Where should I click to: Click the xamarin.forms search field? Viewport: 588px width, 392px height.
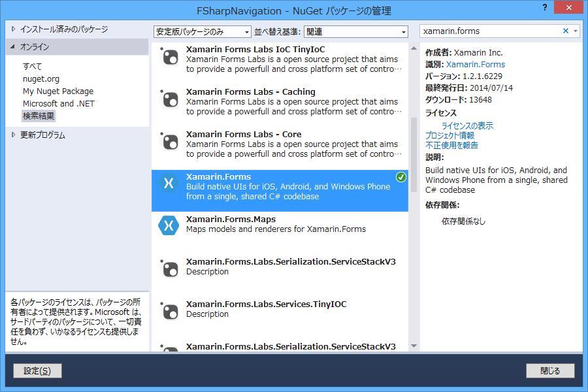pos(490,31)
